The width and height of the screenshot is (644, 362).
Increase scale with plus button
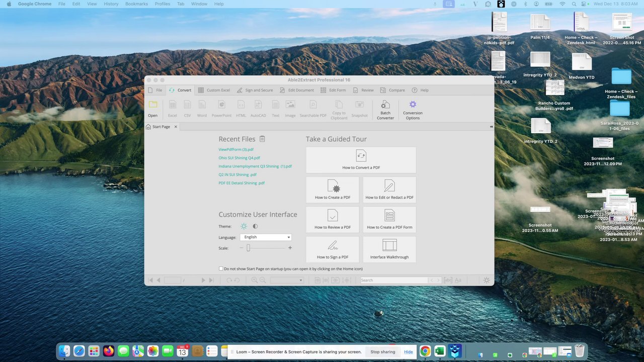coord(290,248)
